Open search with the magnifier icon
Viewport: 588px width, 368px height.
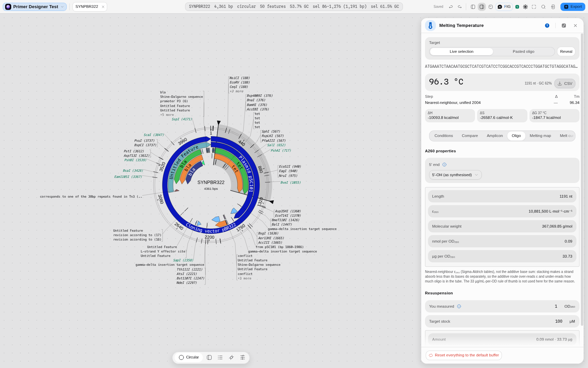pos(543,7)
